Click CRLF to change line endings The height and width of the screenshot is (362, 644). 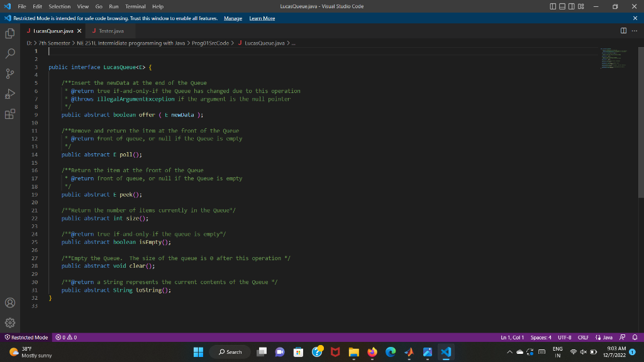(582, 337)
